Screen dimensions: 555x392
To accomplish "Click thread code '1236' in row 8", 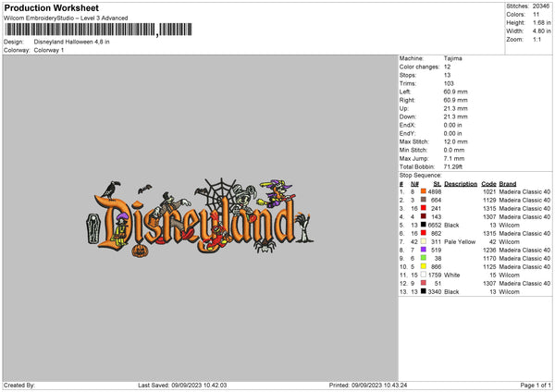I will (489, 251).
